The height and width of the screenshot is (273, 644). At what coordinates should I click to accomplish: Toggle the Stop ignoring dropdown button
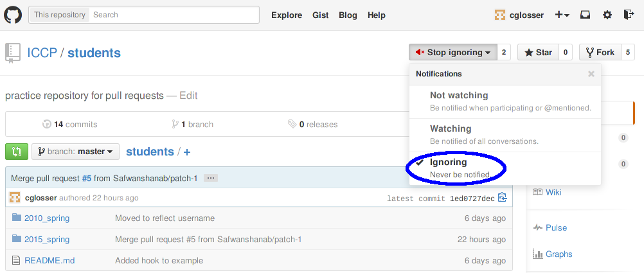(453, 52)
